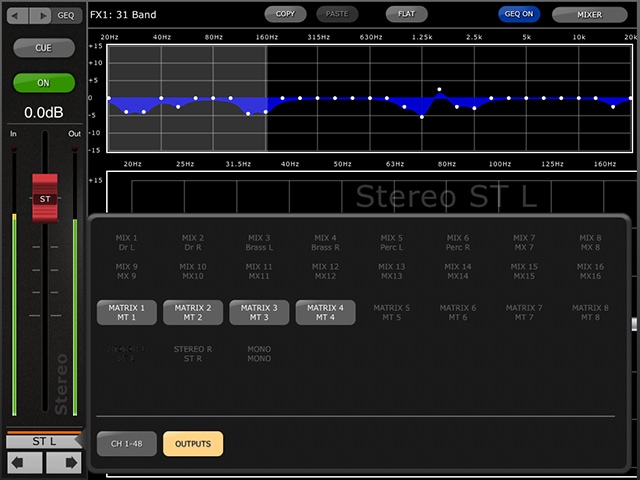The height and width of the screenshot is (480, 640).
Task: Select the MATRIX 1 MT 1 output
Action: point(126,312)
